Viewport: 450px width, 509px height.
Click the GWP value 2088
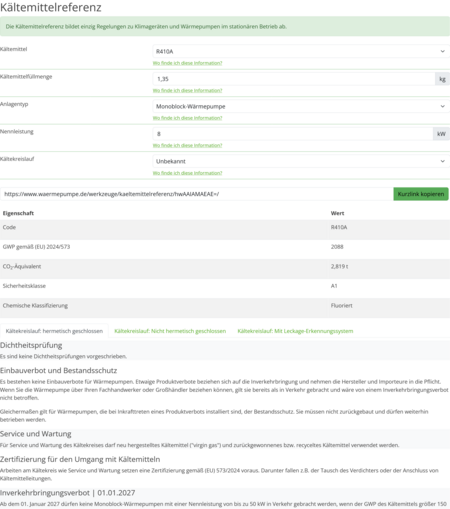point(337,247)
